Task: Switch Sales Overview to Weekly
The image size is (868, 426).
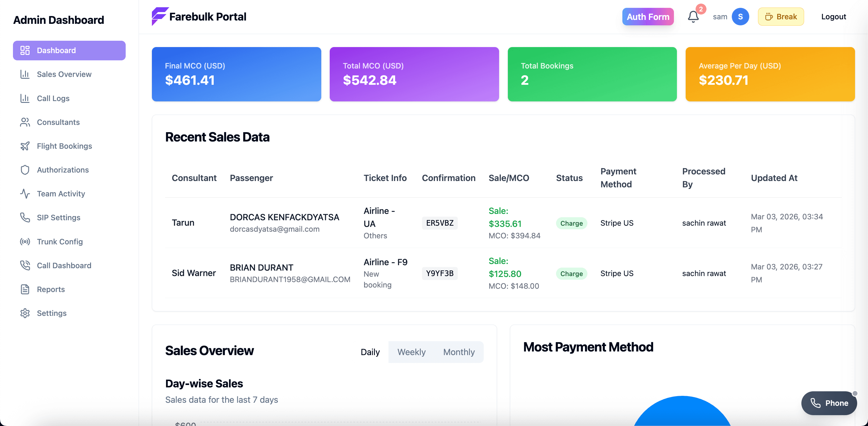Action: (x=411, y=352)
